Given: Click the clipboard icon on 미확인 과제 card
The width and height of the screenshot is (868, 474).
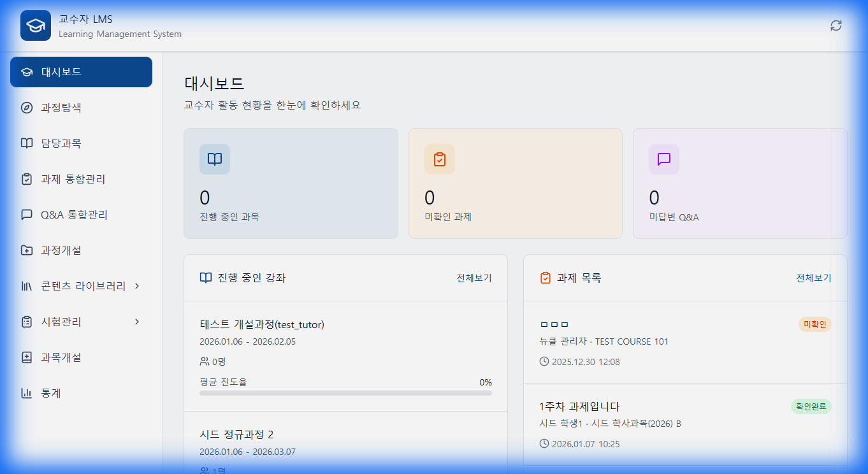Looking at the screenshot, I should coord(439,159).
